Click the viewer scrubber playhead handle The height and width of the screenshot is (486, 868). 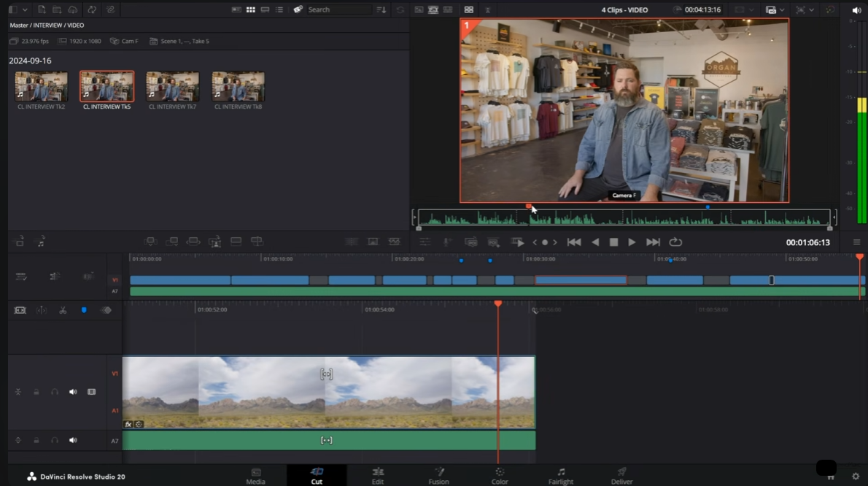tap(529, 206)
